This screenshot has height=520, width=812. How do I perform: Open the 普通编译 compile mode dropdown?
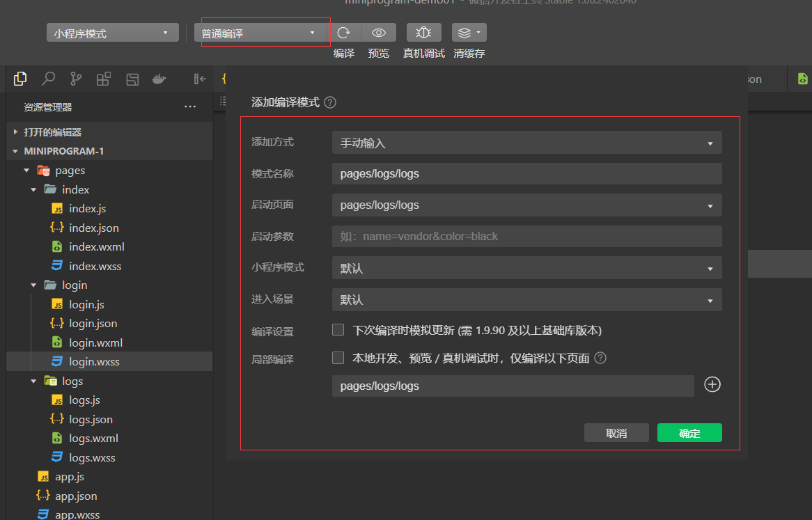tap(261, 33)
